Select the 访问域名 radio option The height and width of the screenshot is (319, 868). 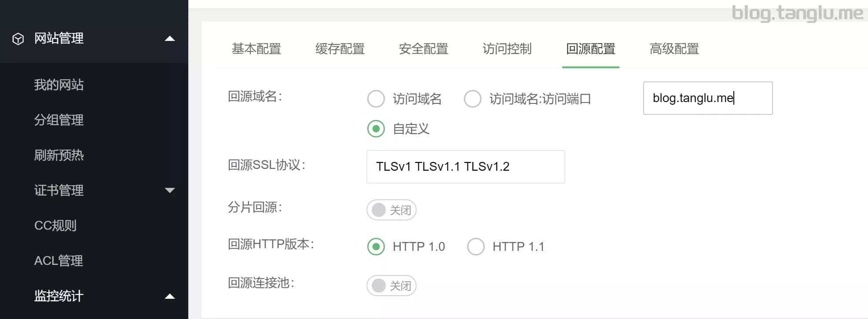376,99
